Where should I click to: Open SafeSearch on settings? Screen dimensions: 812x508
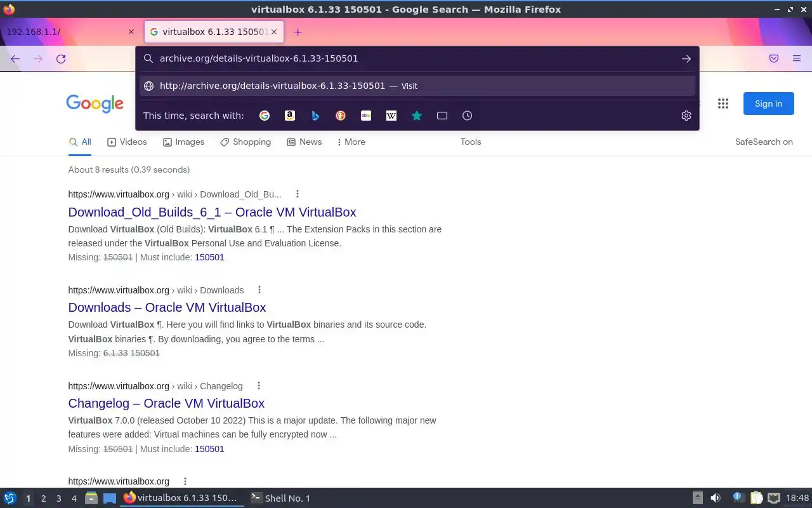click(x=764, y=142)
